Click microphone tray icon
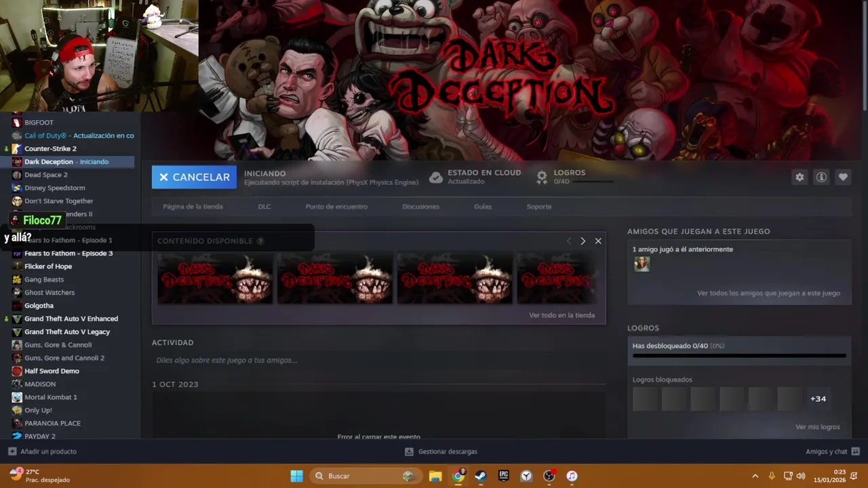Viewport: 868px width, 488px height. [x=772, y=476]
